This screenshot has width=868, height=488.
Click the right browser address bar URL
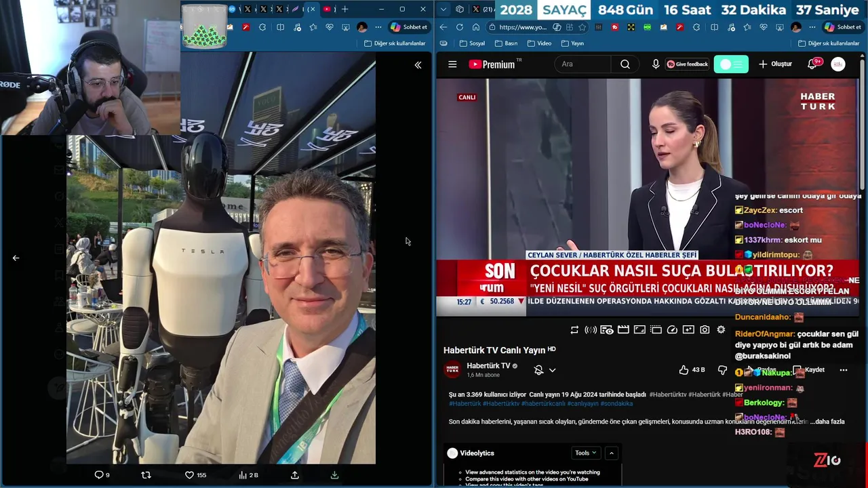pos(522,27)
